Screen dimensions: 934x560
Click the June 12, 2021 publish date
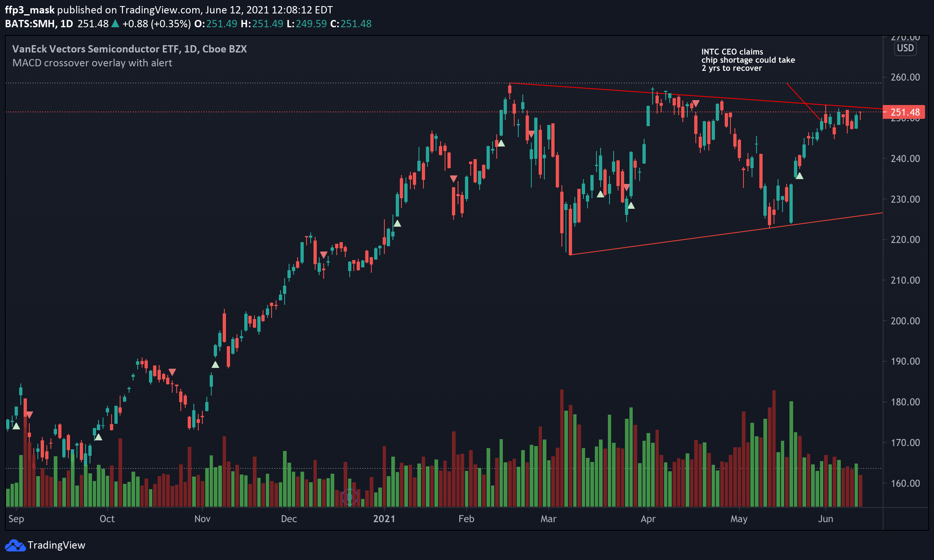[241, 10]
